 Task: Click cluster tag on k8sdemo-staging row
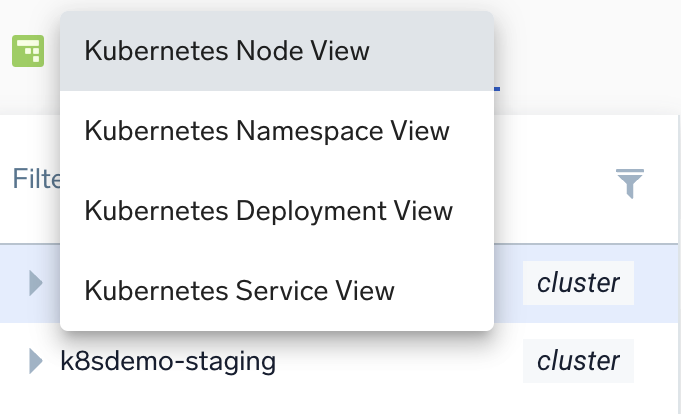point(578,361)
